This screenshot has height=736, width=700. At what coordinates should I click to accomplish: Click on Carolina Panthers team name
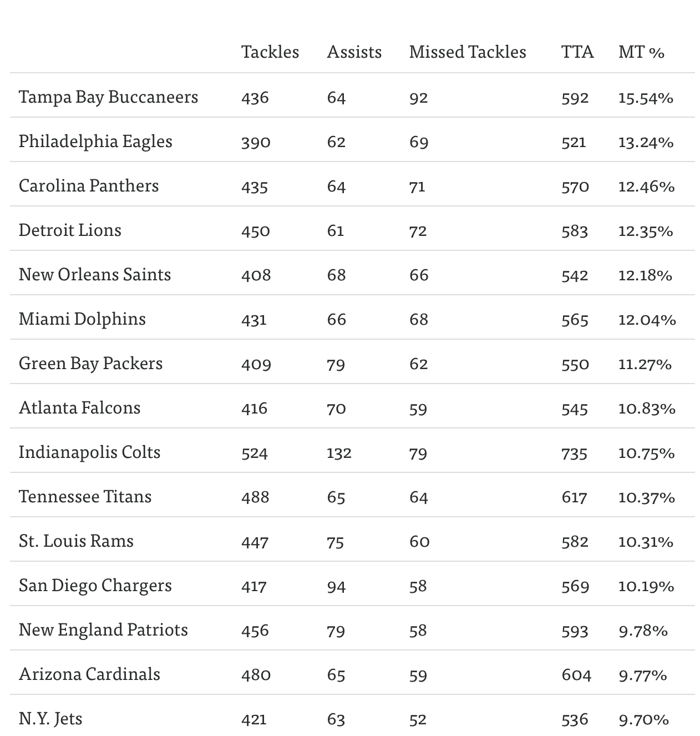(x=89, y=186)
